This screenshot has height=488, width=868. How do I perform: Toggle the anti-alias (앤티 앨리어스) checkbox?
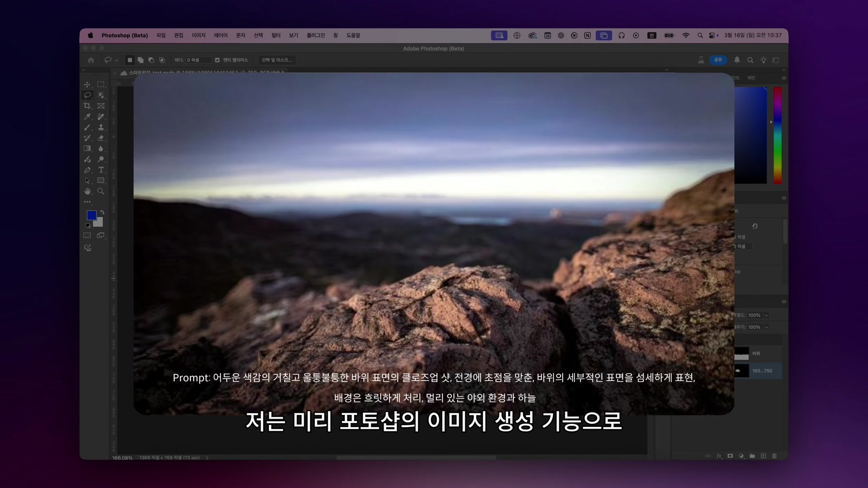click(x=217, y=60)
